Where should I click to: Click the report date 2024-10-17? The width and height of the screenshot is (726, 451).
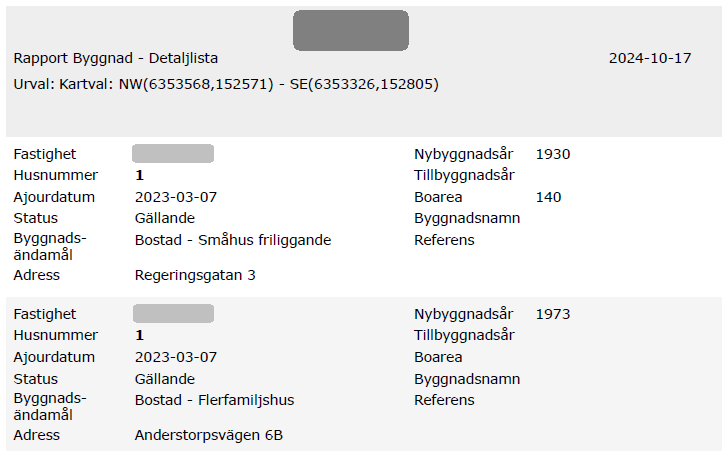[x=650, y=58]
